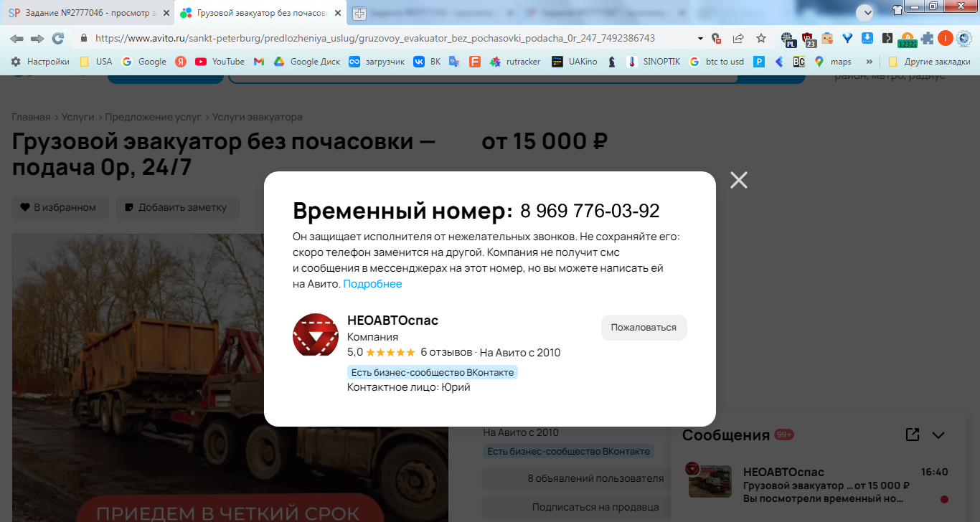Open SINOPTIK bookmark
The width and height of the screenshot is (980, 522).
tap(653, 62)
